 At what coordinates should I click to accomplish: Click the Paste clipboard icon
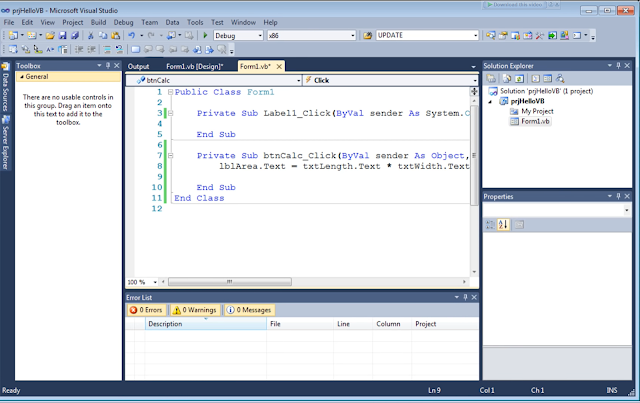tap(116, 36)
